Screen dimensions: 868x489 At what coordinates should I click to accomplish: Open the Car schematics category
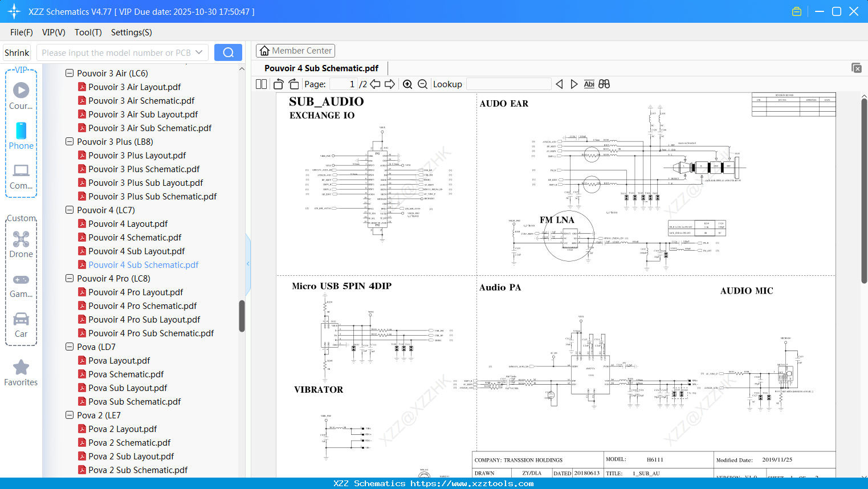(21, 320)
